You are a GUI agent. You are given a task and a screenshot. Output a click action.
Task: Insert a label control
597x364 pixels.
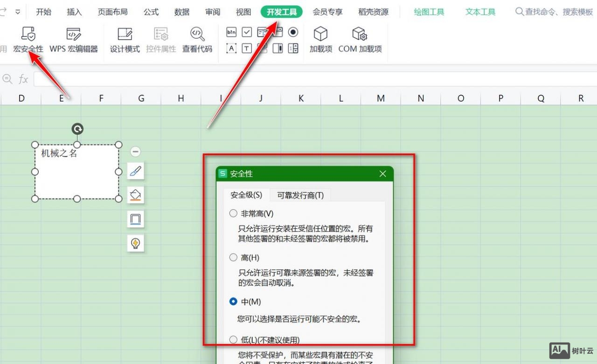tap(231, 48)
